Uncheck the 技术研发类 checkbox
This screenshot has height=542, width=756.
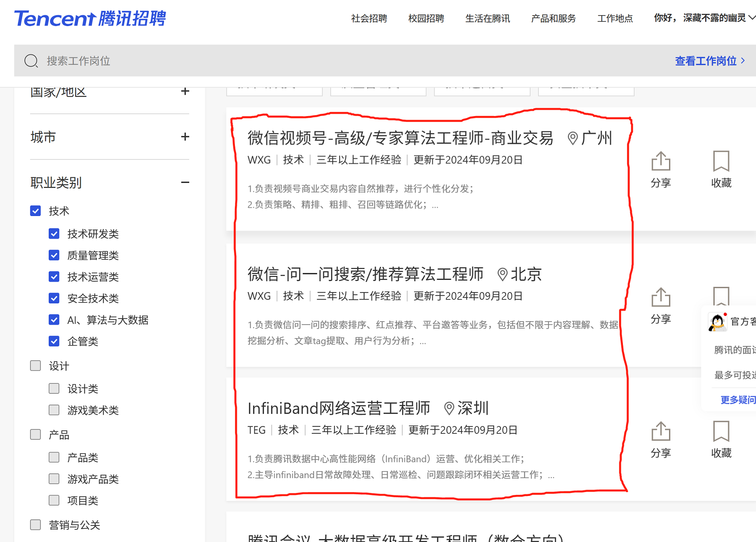click(54, 234)
